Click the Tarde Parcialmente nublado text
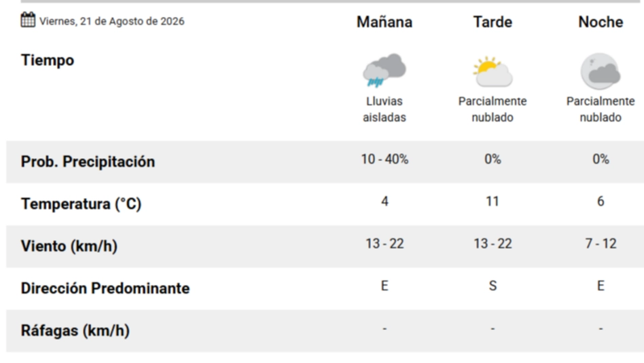Screen dimensions: 644x363 493,109
